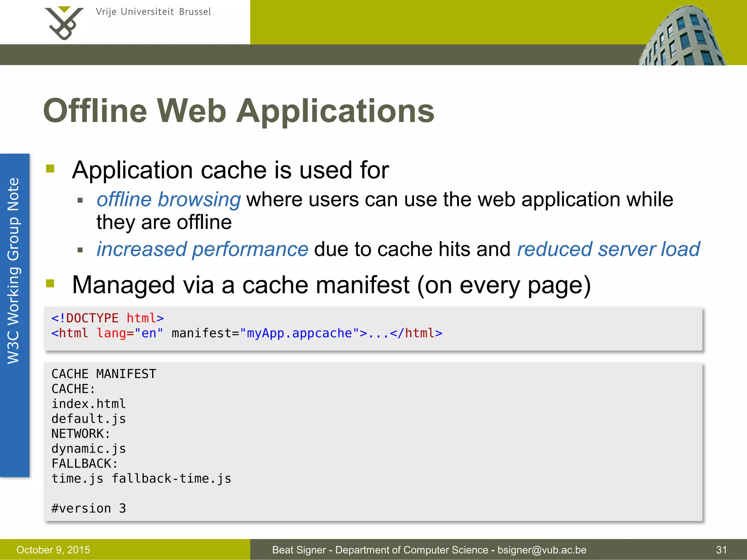Click the W3C Working Group Note sidebar
Viewport: 747px width, 560px height.
click(14, 271)
